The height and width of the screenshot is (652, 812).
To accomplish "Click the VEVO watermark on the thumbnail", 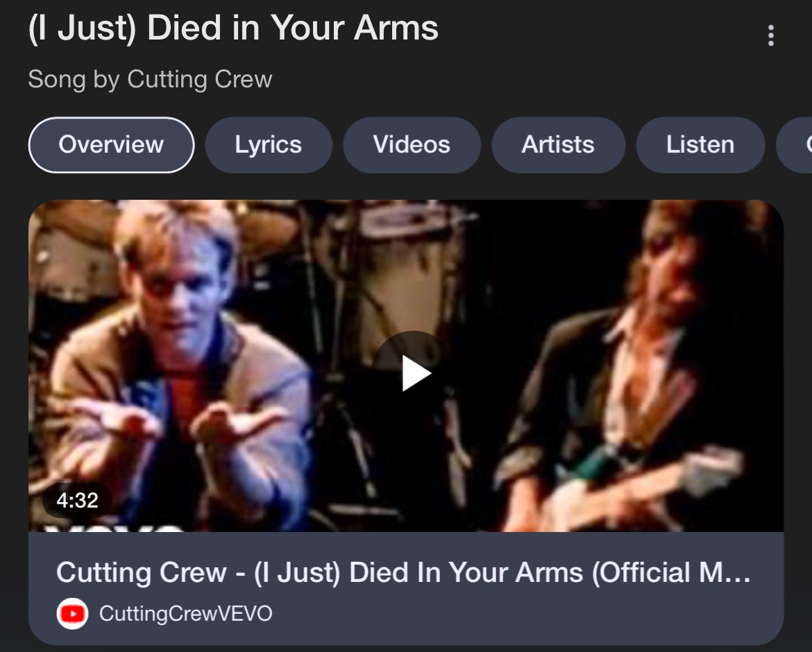I will coord(113,527).
